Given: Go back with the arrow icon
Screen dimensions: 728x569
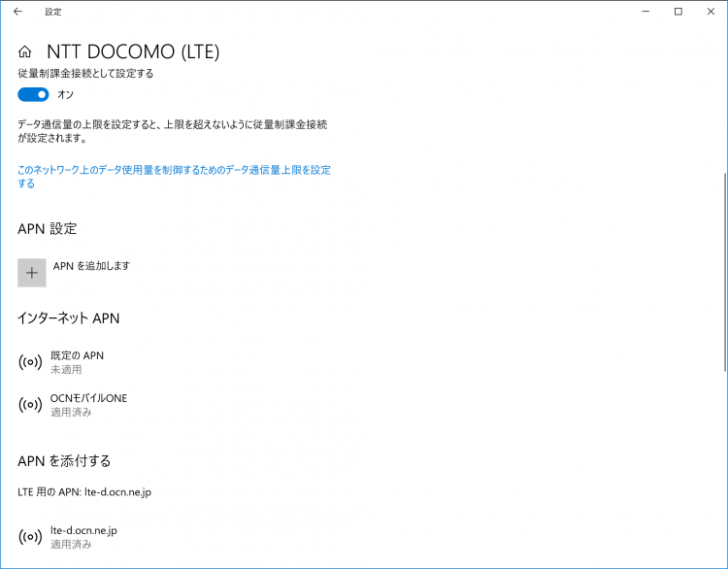Looking at the screenshot, I should [17, 12].
